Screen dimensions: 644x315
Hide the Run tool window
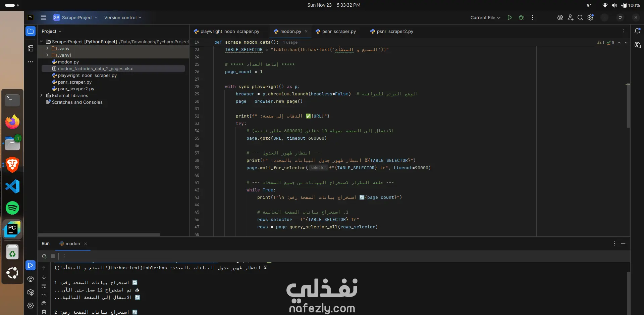coord(623,243)
